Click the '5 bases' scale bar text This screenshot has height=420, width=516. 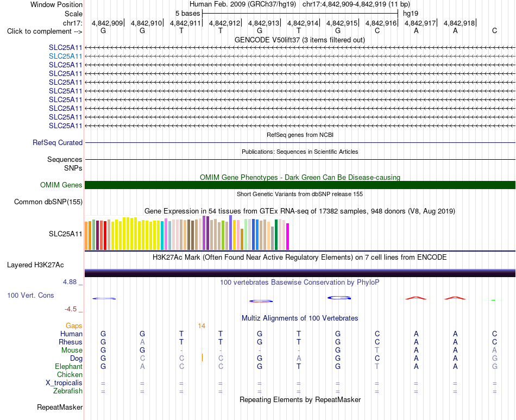click(187, 14)
